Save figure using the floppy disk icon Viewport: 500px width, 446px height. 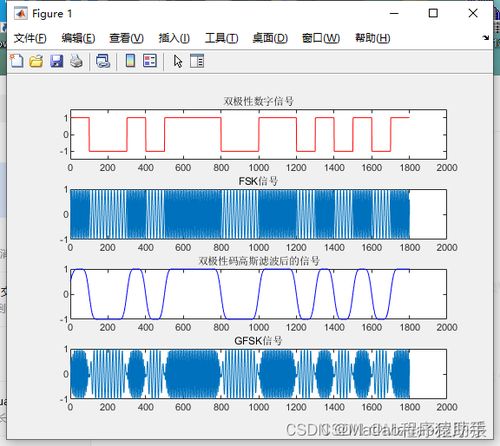(x=57, y=61)
